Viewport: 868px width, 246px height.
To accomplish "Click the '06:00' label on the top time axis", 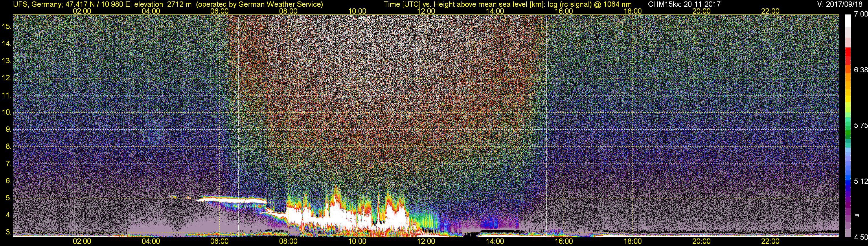I will pyautogui.click(x=219, y=11).
